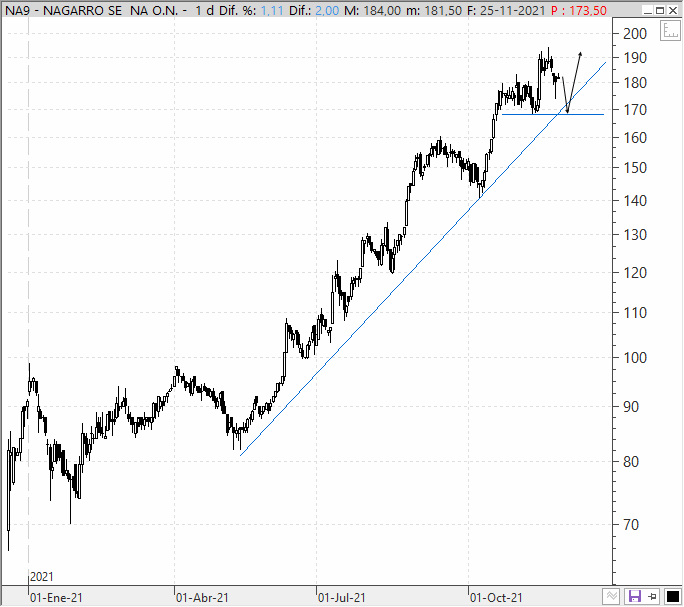Click the 200 price axis label

[634, 34]
